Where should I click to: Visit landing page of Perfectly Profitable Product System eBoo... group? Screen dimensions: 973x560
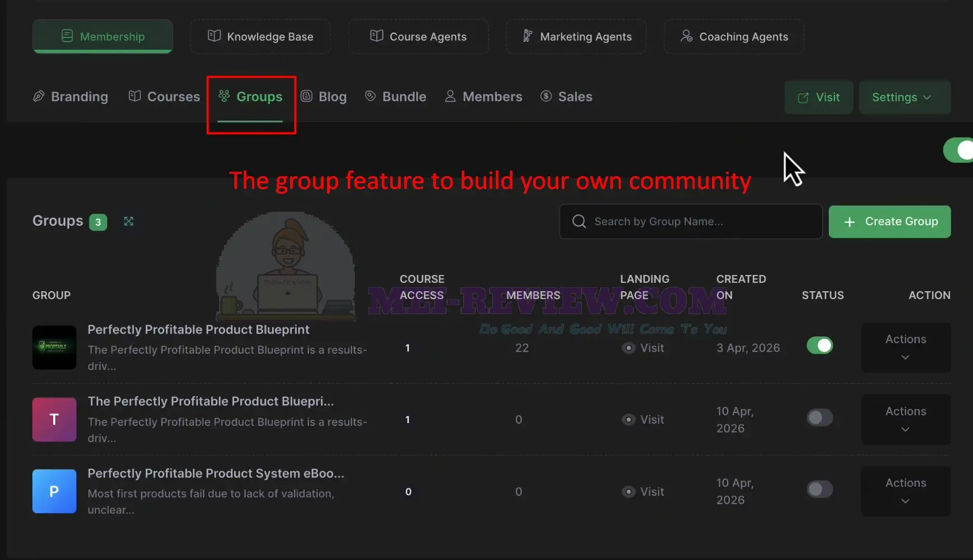point(643,492)
